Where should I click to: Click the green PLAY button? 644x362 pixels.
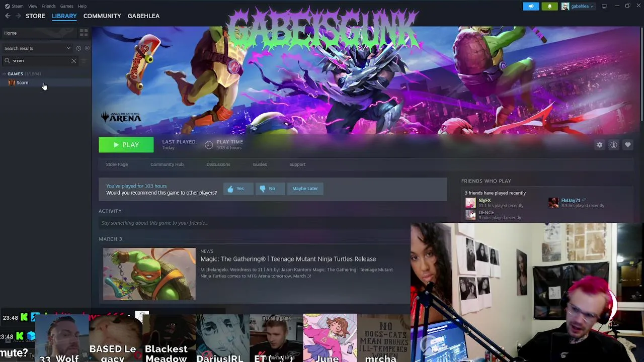[126, 145]
